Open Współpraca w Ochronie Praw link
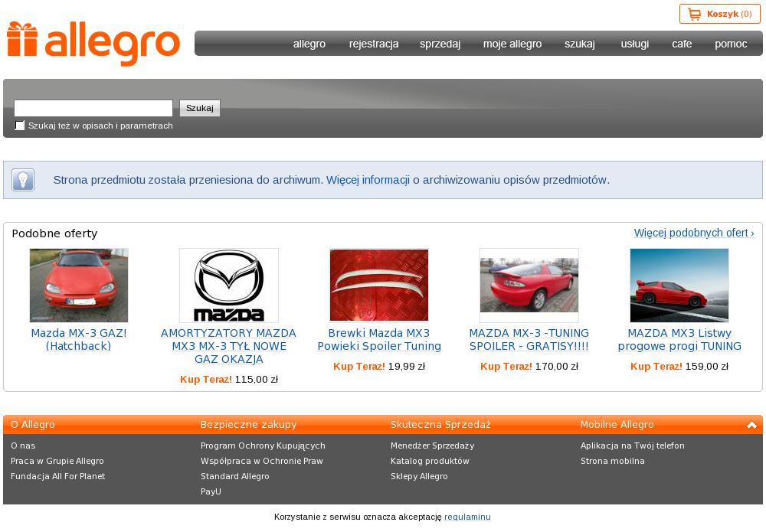 click(x=262, y=461)
